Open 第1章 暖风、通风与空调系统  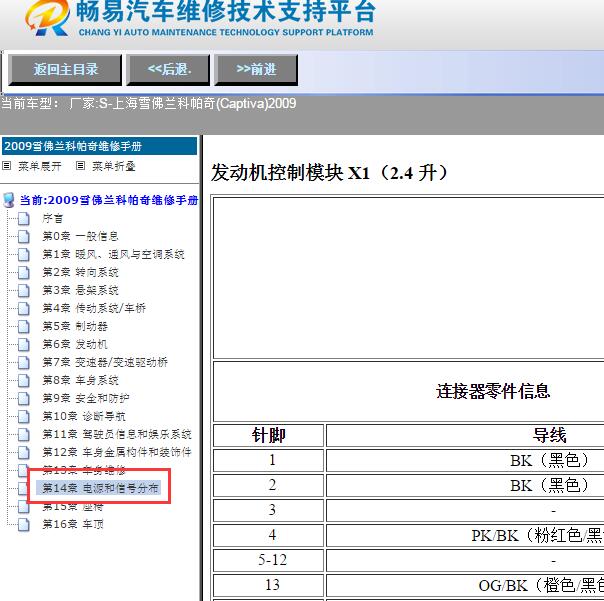tap(113, 254)
